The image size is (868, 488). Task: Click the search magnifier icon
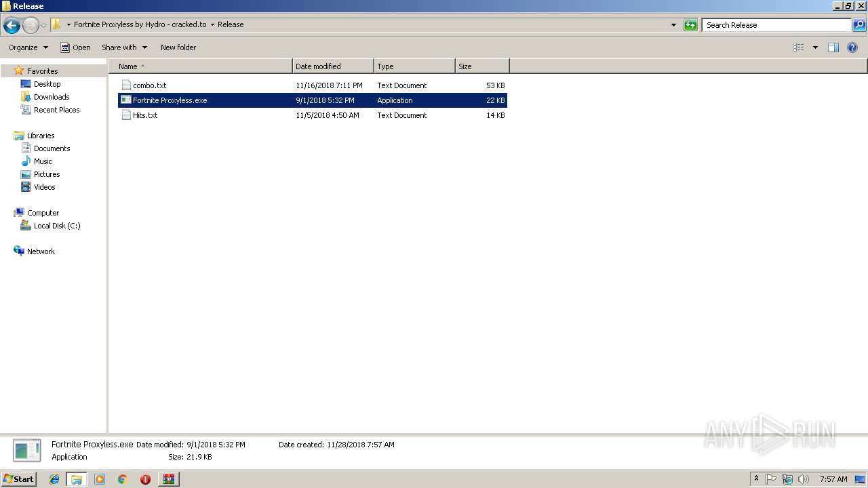(x=859, y=25)
